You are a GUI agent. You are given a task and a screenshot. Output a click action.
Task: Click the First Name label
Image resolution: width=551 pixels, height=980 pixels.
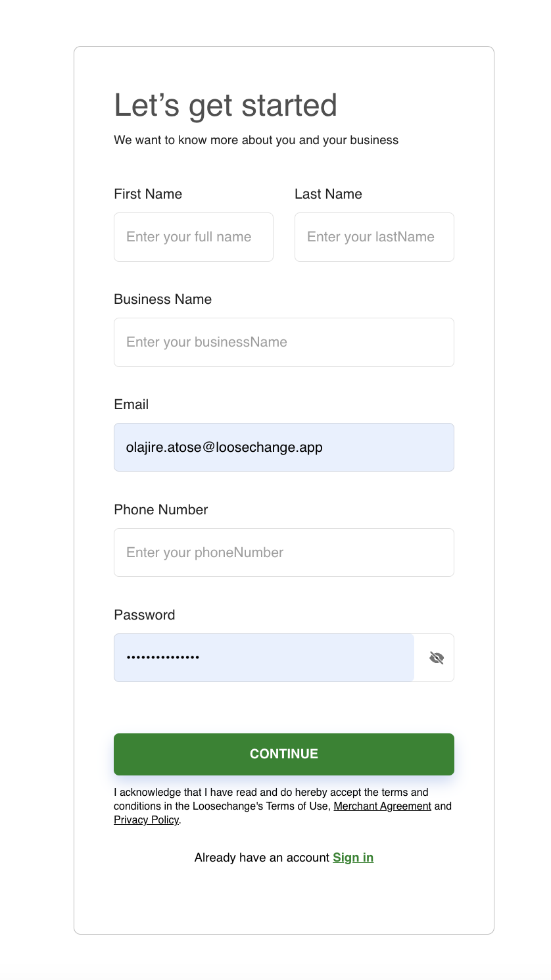pyautogui.click(x=148, y=194)
